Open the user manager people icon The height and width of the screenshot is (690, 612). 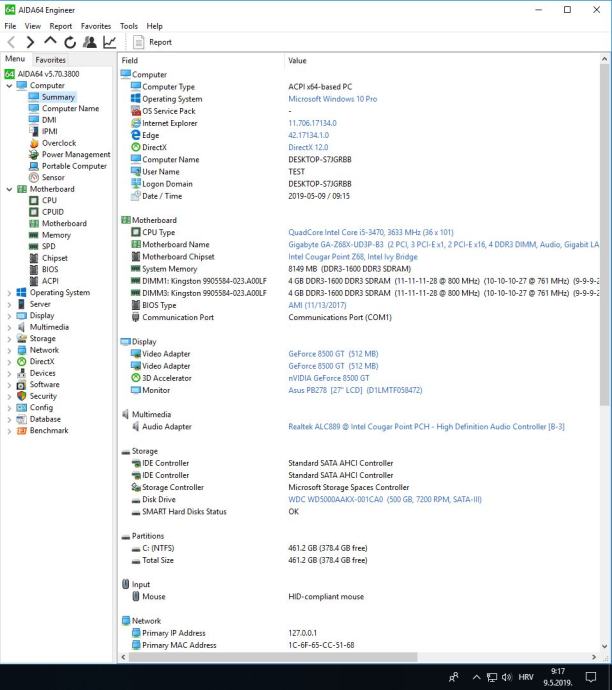click(90, 42)
